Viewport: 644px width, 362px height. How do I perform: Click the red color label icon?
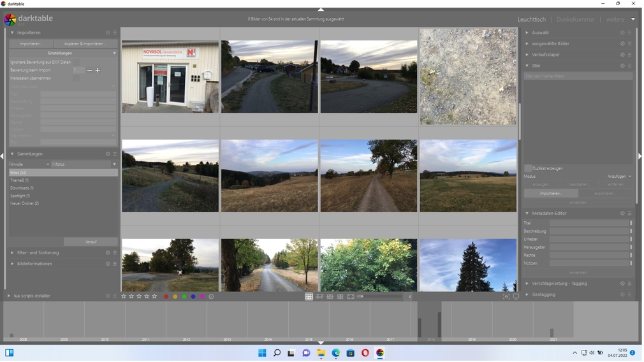[166, 296]
